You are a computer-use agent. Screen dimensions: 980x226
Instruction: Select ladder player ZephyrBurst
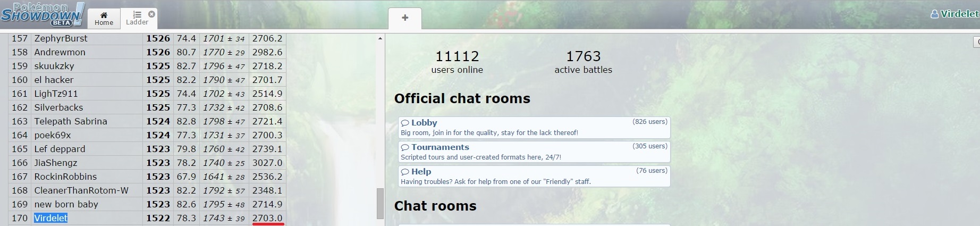(61, 38)
